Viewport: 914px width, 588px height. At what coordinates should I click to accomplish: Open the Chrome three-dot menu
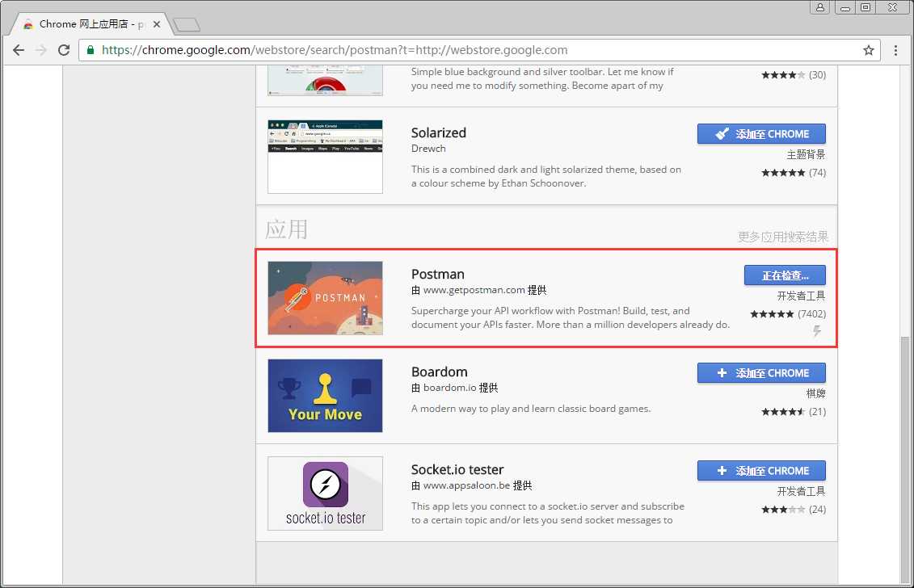(x=896, y=50)
